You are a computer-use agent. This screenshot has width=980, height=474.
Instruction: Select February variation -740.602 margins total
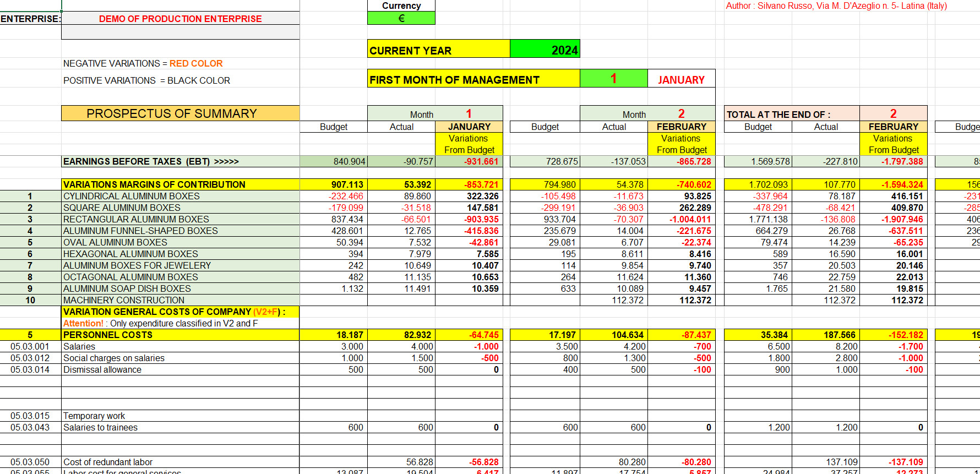[x=682, y=184]
